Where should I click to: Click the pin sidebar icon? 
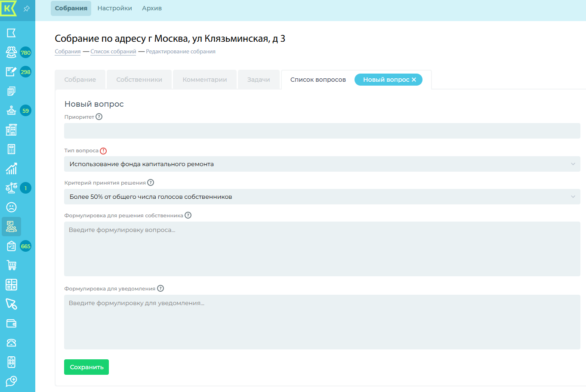(27, 9)
